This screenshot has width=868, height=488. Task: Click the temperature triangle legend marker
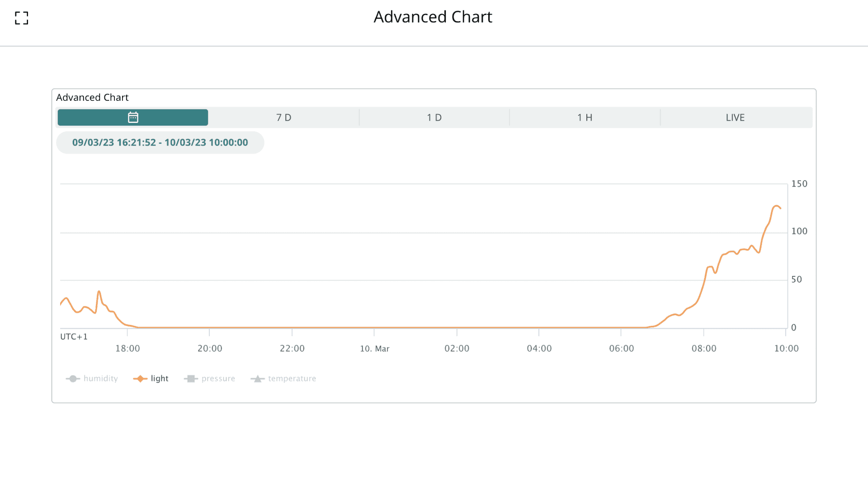tap(257, 379)
